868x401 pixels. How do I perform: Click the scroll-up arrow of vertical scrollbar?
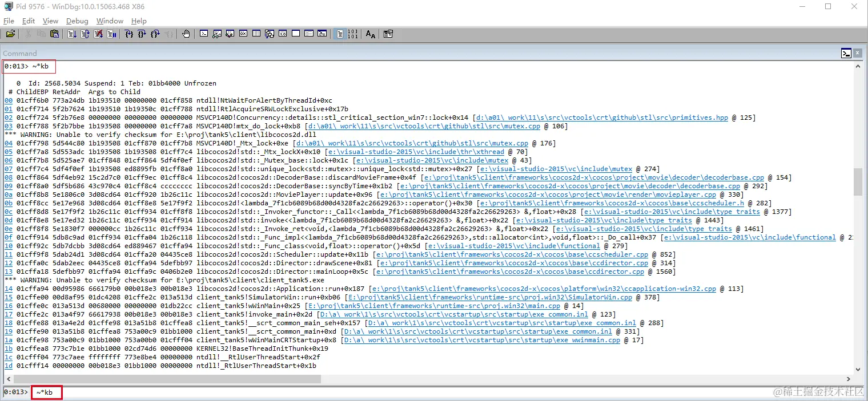(x=858, y=66)
